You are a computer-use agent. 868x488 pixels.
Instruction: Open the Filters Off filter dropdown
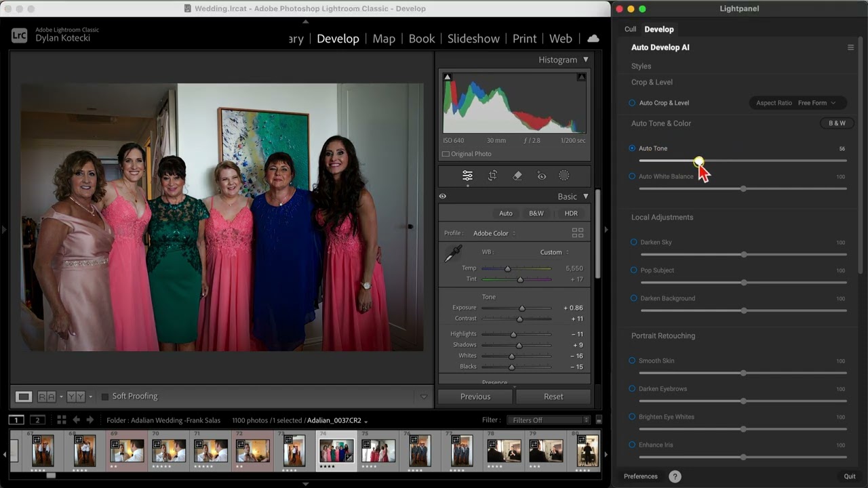pyautogui.click(x=549, y=420)
